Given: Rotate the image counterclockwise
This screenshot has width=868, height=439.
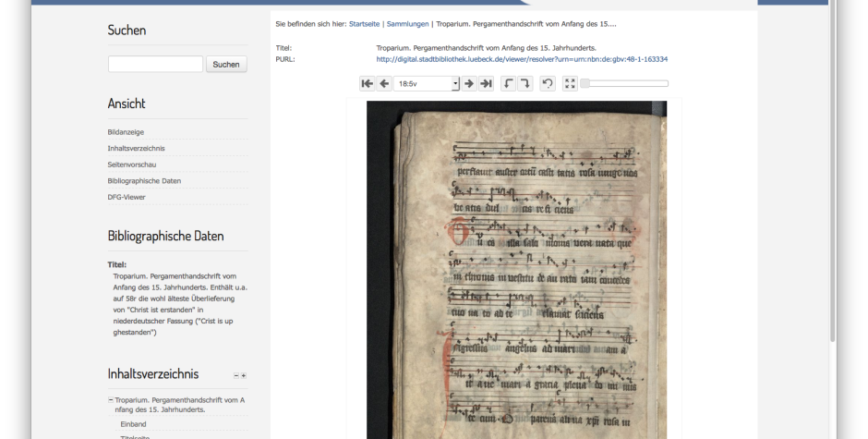Looking at the screenshot, I should tap(508, 84).
